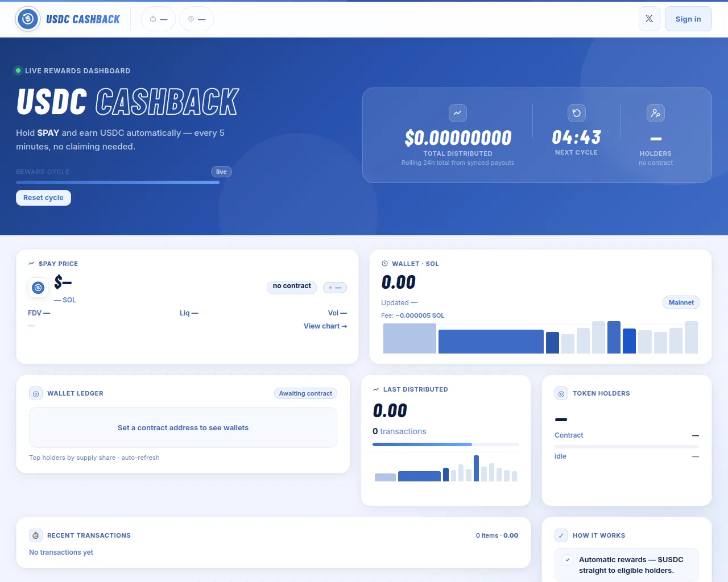Click the 0 transactions text
The height and width of the screenshot is (582, 728).
click(399, 431)
